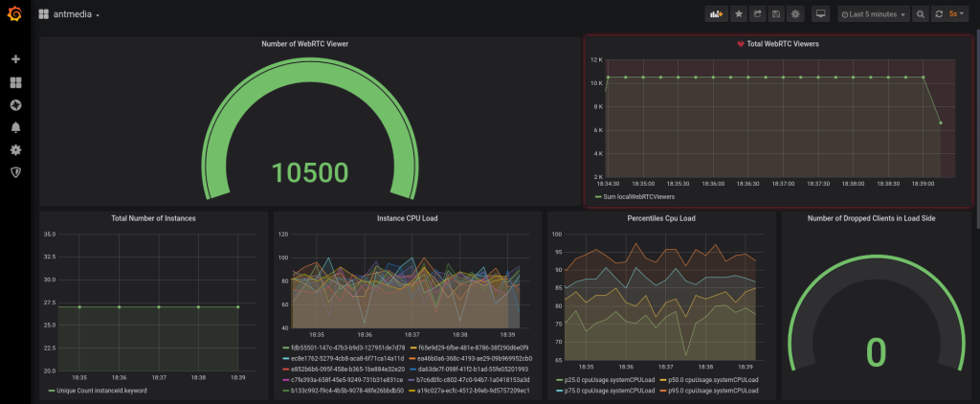Open the Configuration gear in sidebar
Viewport: 980px width, 404px height.
15,150
